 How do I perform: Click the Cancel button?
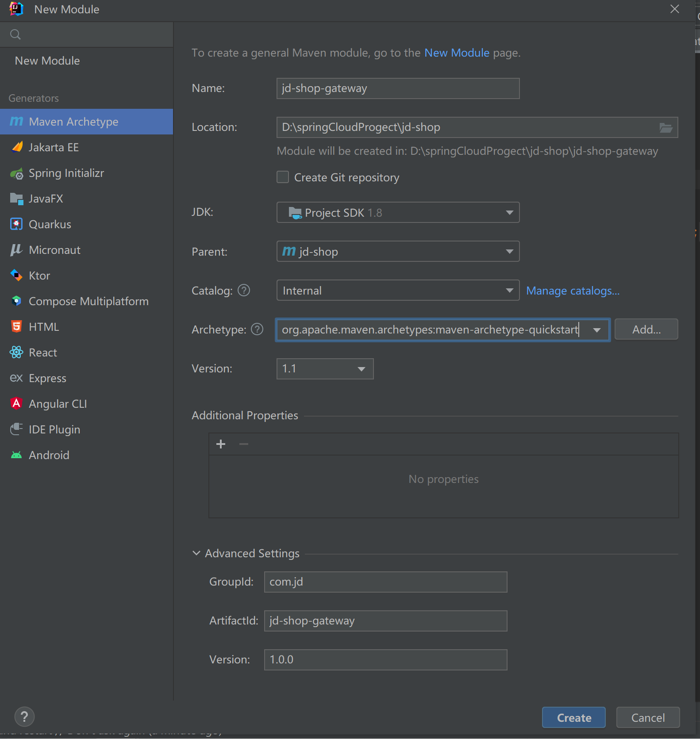pyautogui.click(x=648, y=717)
